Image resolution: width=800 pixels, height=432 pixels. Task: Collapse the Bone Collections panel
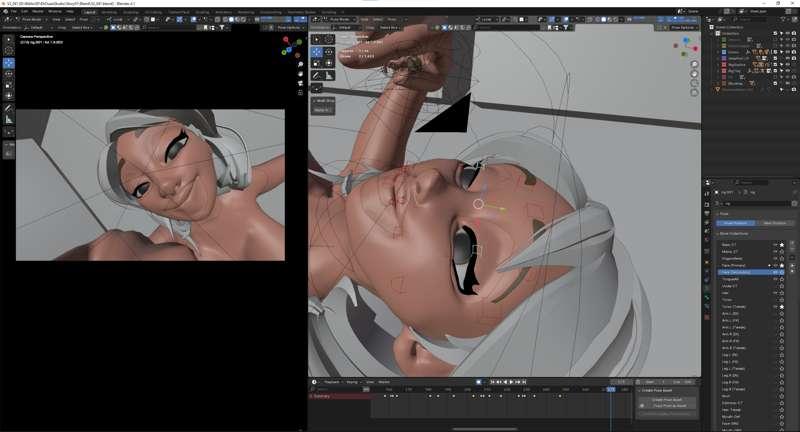(x=733, y=234)
